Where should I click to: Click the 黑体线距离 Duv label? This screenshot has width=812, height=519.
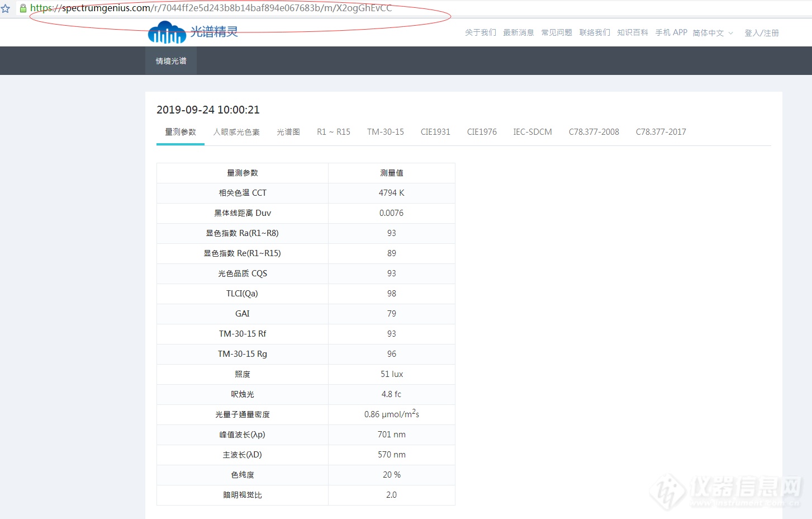click(x=243, y=213)
